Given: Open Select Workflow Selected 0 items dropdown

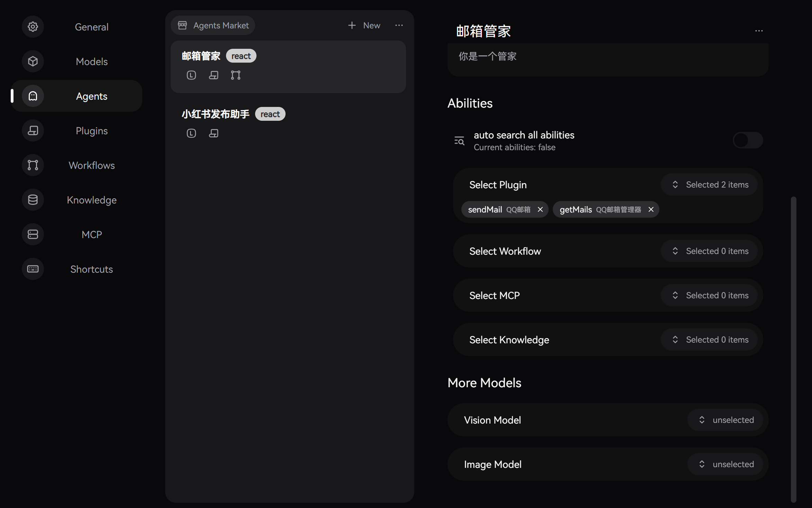Looking at the screenshot, I should pyautogui.click(x=709, y=251).
